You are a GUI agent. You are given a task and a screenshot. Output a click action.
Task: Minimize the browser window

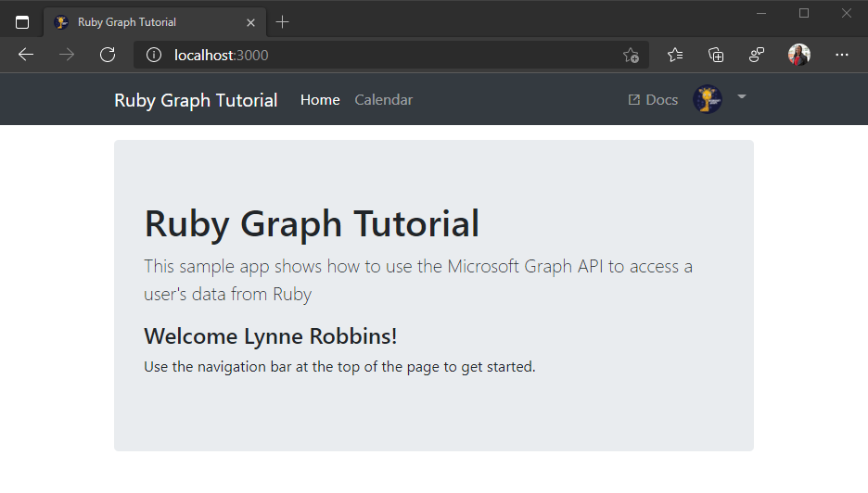coord(761,13)
